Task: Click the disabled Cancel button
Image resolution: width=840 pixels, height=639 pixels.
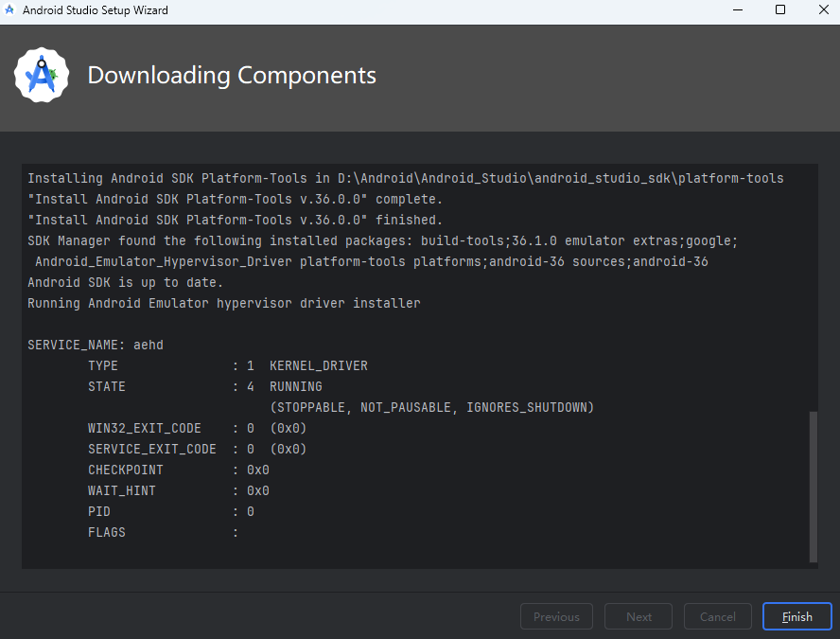Action: [717, 616]
